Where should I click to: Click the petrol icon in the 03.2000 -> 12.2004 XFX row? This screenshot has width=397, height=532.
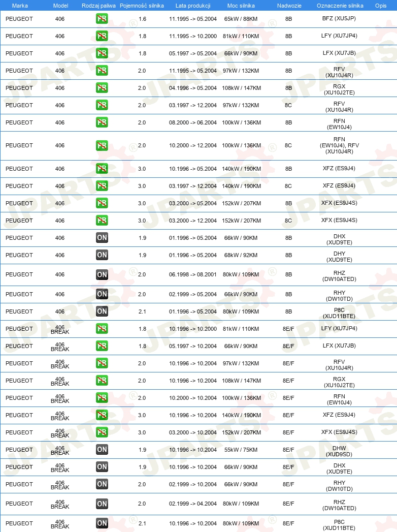click(102, 221)
